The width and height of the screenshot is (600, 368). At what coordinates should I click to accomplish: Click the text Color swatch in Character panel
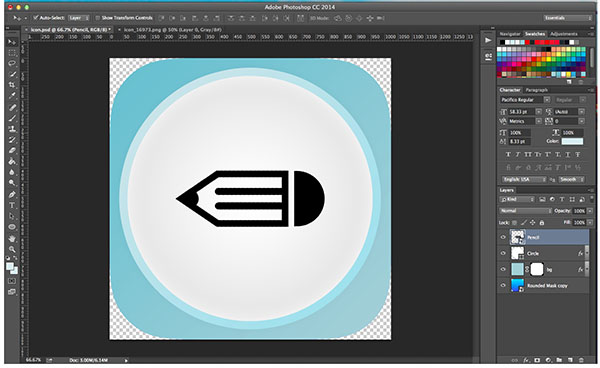point(572,142)
